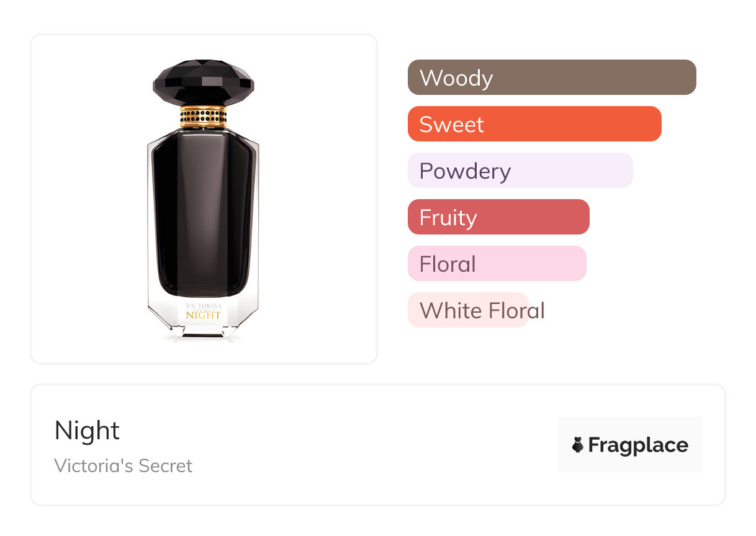Screen dimensions: 756x536
Task: Open the Night perfume title
Action: [x=87, y=431]
